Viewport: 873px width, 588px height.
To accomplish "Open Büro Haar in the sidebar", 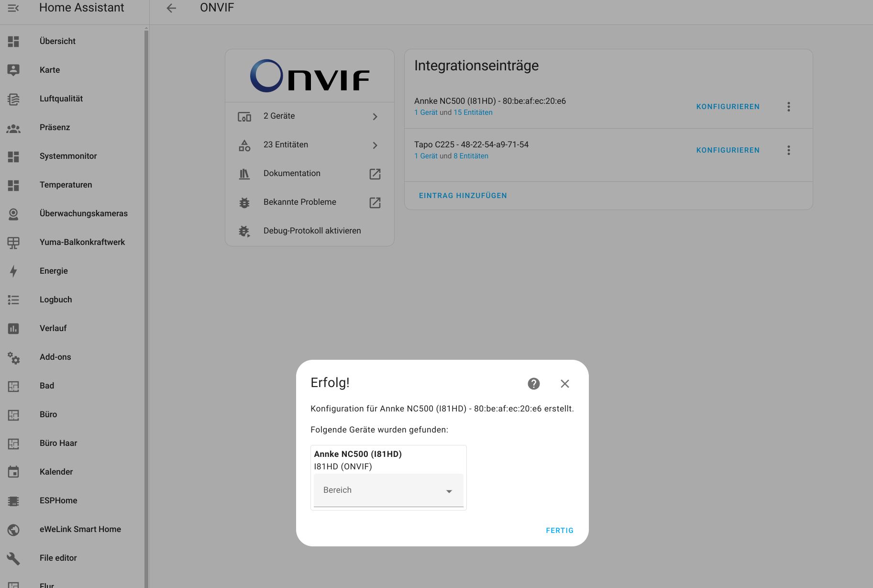I will click(72, 443).
